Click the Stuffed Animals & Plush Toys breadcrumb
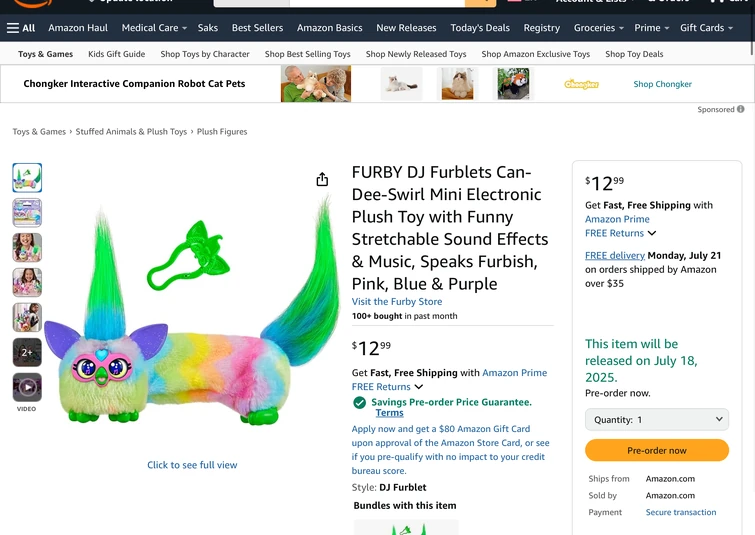Viewport: 755px width, 535px height. point(131,132)
